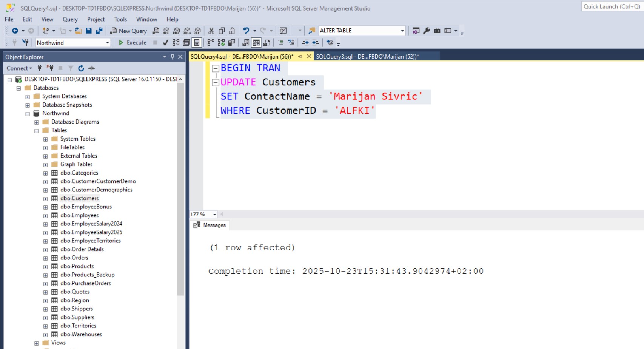This screenshot has width=644, height=349.
Task: Click the Undo arrow icon
Action: click(x=246, y=31)
